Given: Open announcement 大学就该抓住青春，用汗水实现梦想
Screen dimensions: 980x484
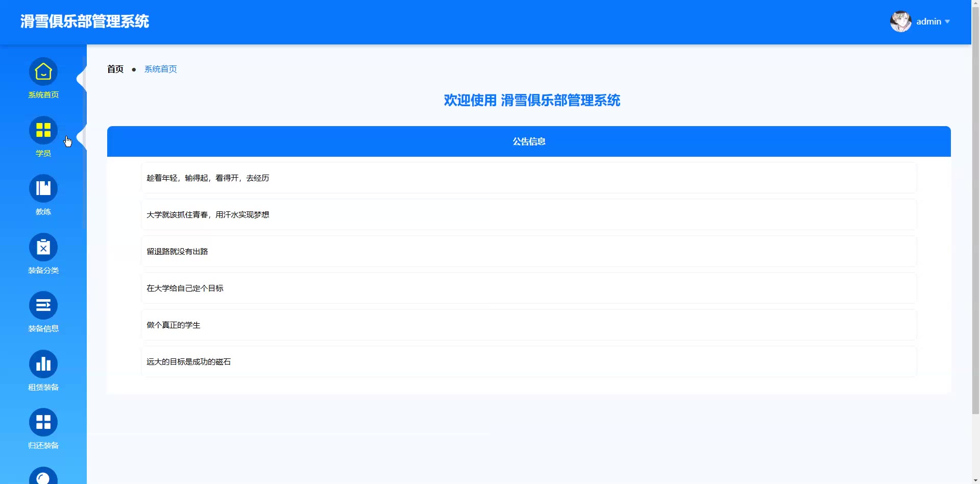Looking at the screenshot, I should point(529,214).
